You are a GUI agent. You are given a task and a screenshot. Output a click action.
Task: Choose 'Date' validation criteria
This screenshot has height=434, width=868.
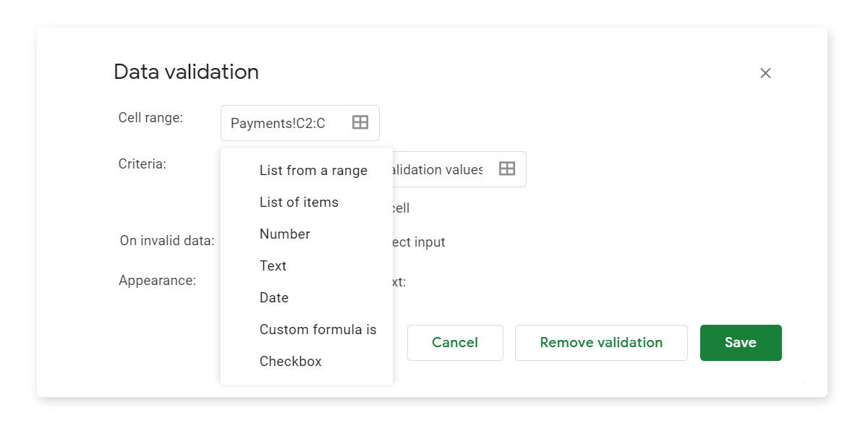point(273,297)
